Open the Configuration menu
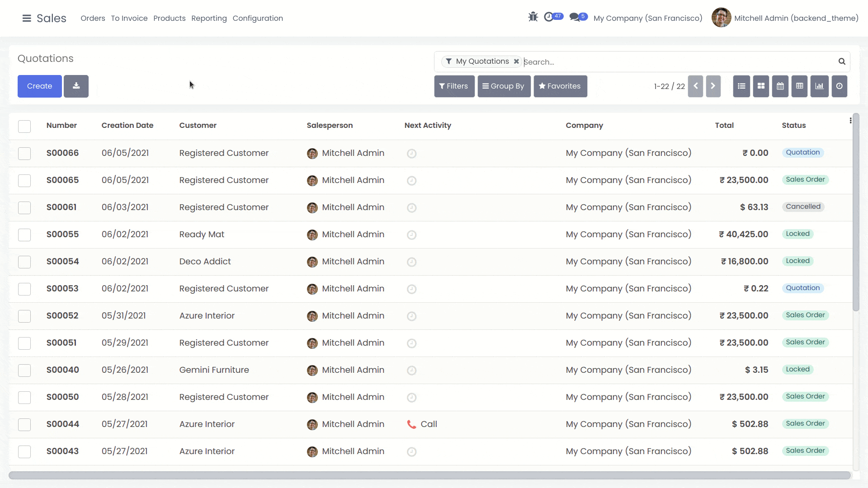This screenshot has width=868, height=488. (258, 19)
